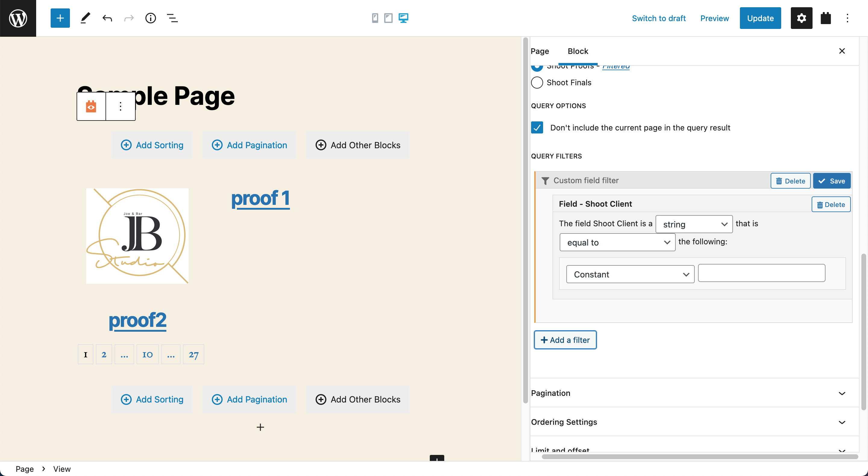Image resolution: width=868 pixels, height=476 pixels.
Task: Switch to the Page tab
Action: click(x=539, y=51)
